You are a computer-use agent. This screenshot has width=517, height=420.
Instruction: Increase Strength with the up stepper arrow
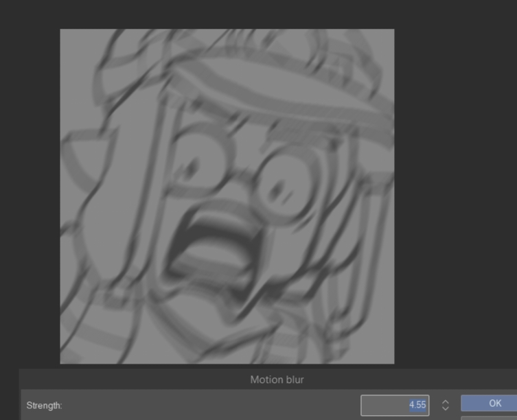(x=445, y=401)
